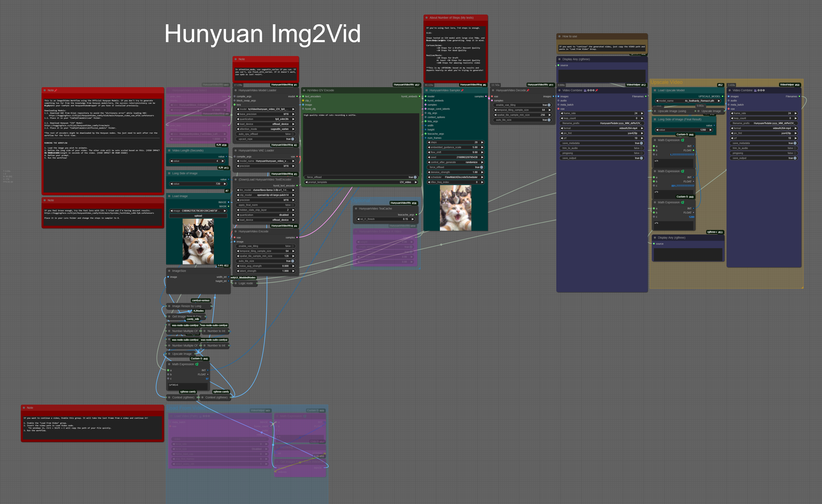This screenshot has width=822, height=504.
Task: Disable force_offload in HunyuanVideo Sampler
Action: point(481,167)
